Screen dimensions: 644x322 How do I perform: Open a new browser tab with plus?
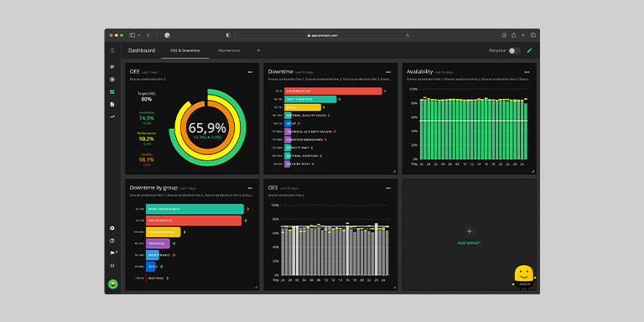pyautogui.click(x=523, y=35)
